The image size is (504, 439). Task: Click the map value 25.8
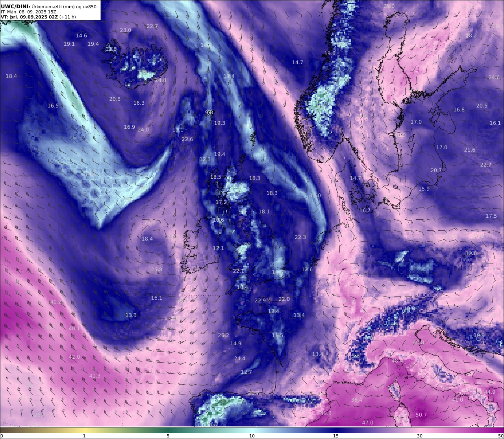(157, 270)
